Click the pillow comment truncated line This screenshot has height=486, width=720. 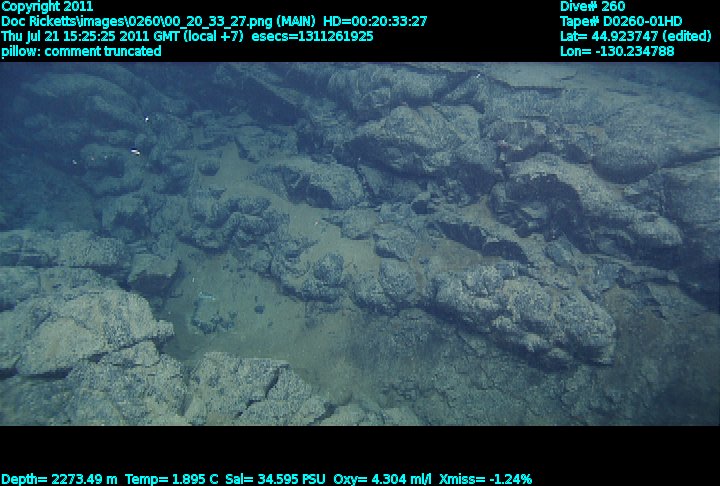[81, 51]
